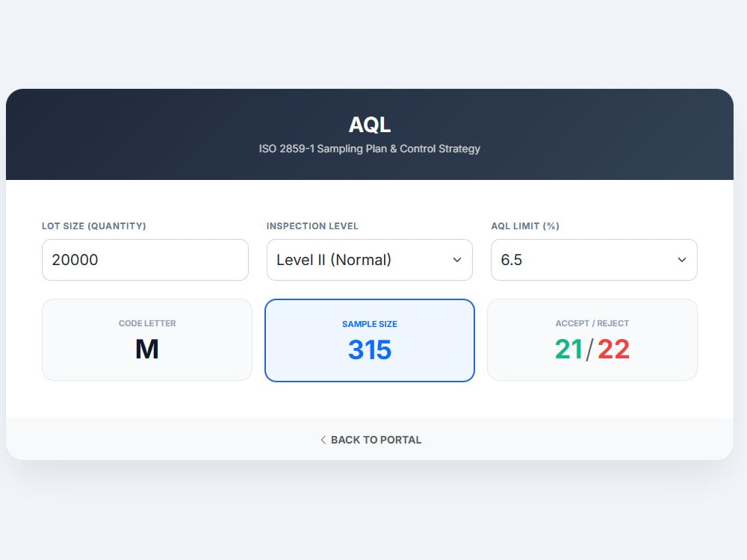Open the AQL Limit dropdown
The width and height of the screenshot is (747, 560).
594,260
